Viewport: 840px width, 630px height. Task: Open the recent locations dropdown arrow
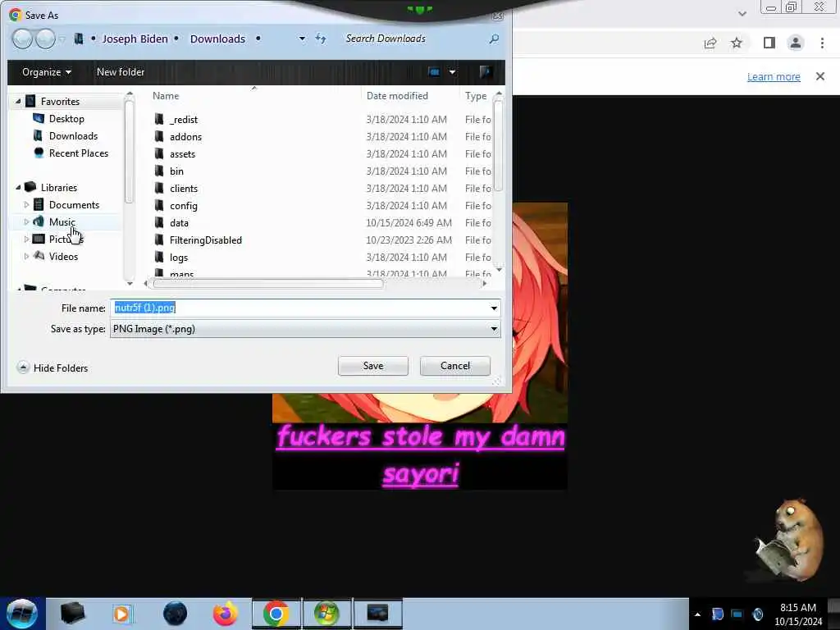[x=62, y=39]
